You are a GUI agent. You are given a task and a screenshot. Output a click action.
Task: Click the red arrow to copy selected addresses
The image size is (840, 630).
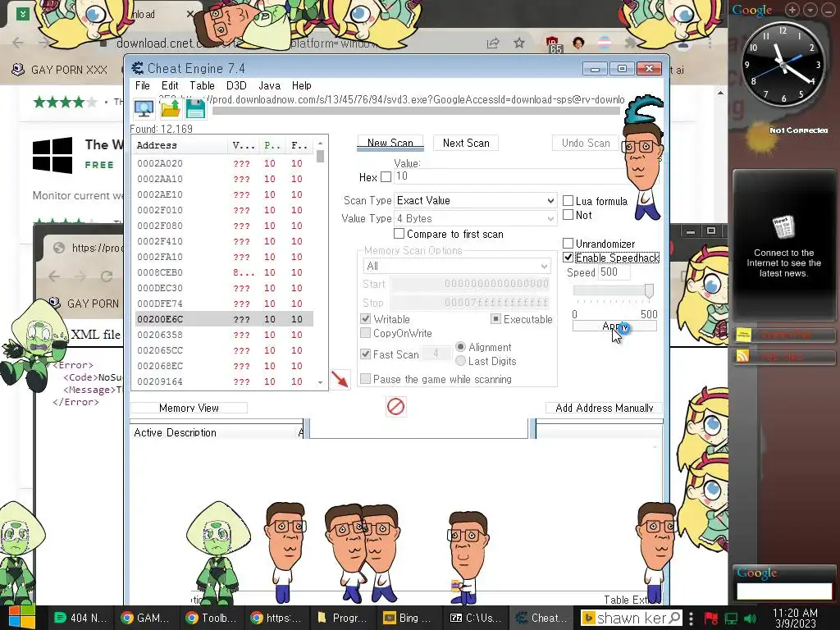(x=340, y=379)
